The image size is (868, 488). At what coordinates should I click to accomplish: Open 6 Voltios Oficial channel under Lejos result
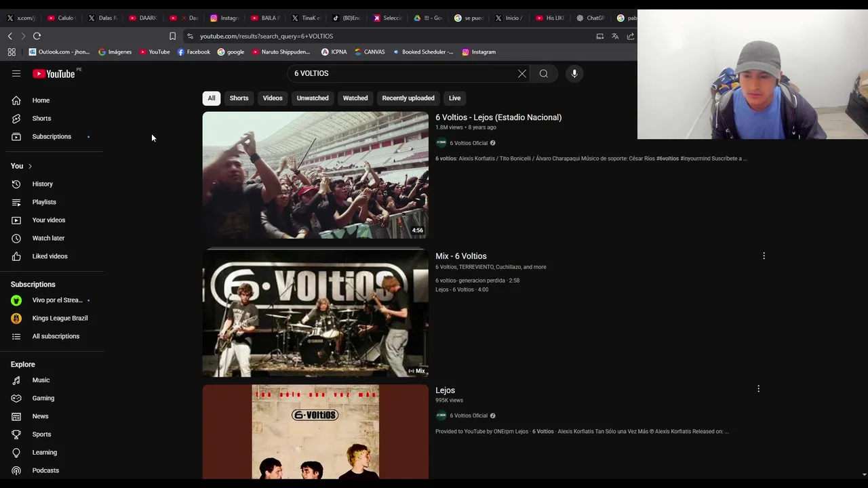[469, 415]
